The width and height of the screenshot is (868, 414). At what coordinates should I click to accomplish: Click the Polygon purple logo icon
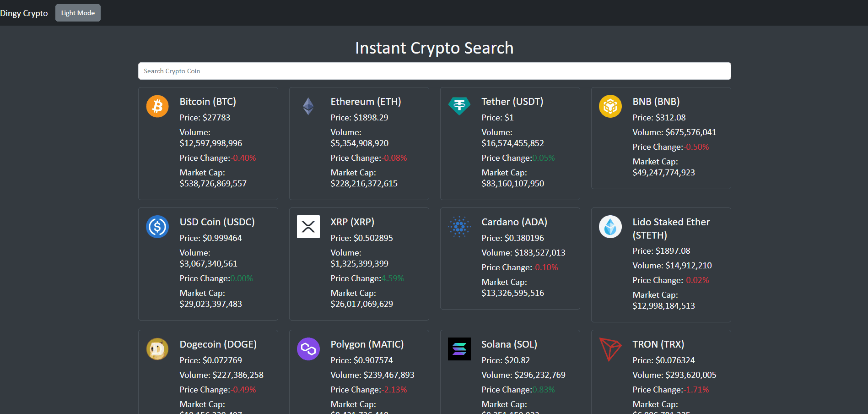coord(308,349)
